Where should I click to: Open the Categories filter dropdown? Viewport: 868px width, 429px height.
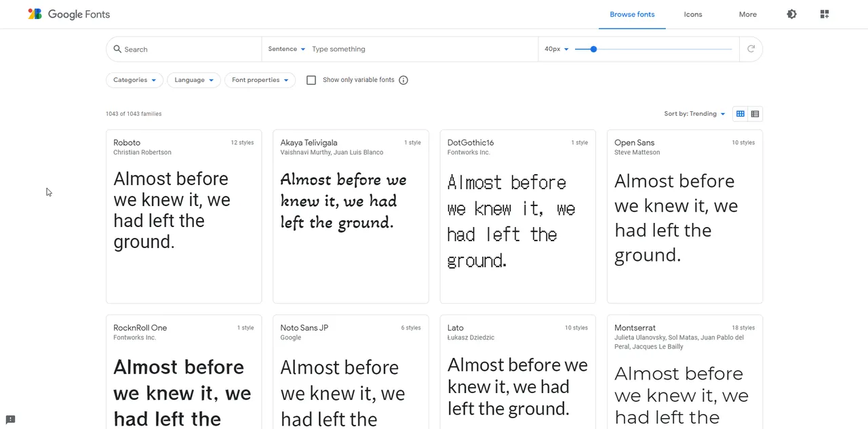134,80
